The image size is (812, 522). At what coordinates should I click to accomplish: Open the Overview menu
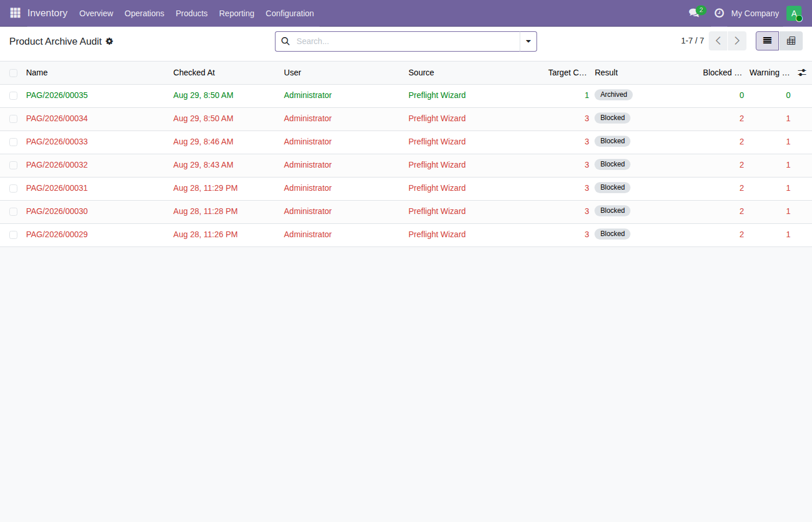click(x=96, y=13)
